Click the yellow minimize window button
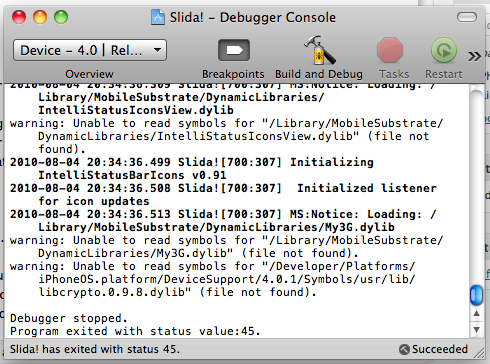 [x=40, y=17]
